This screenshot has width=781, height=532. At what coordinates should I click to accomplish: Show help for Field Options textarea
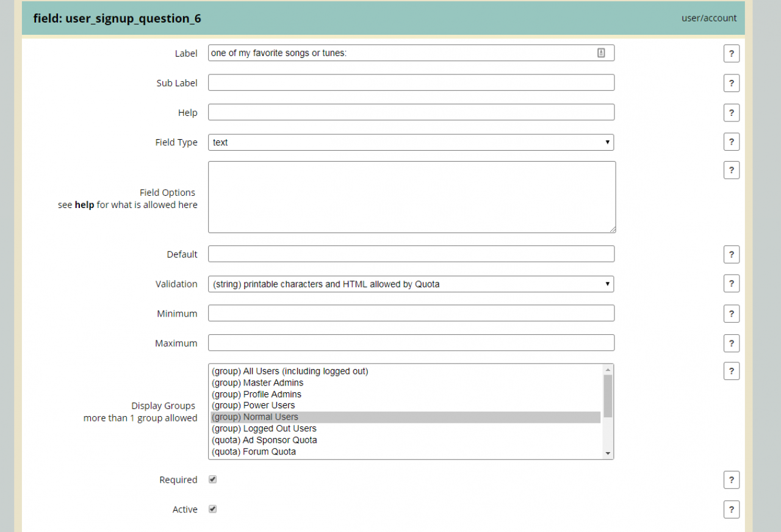[x=731, y=170]
